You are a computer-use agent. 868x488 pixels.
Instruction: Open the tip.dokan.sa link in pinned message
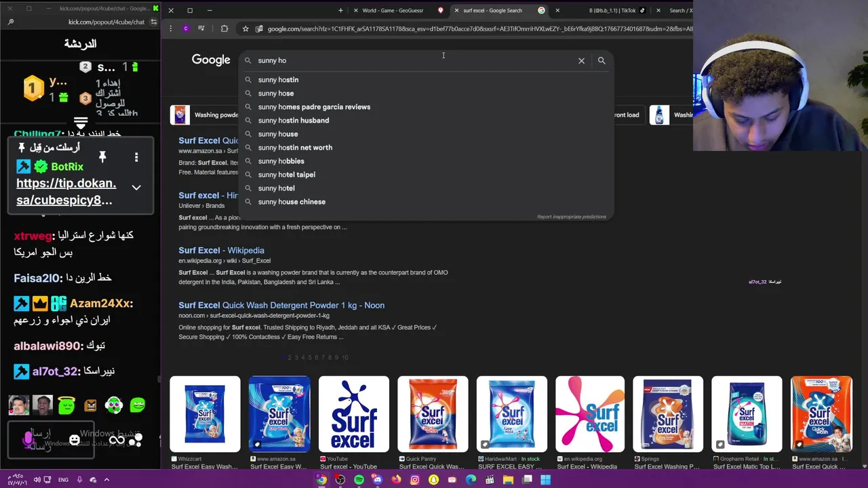[66, 192]
